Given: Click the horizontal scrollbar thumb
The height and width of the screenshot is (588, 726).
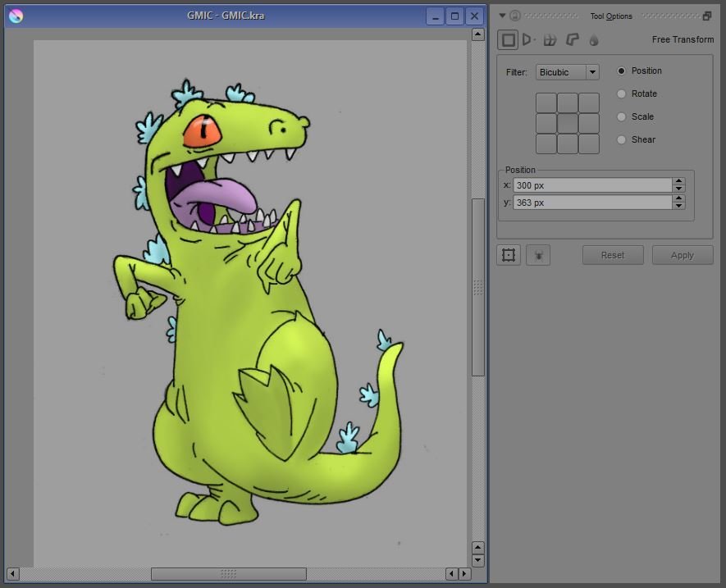Looking at the screenshot, I should (x=228, y=573).
